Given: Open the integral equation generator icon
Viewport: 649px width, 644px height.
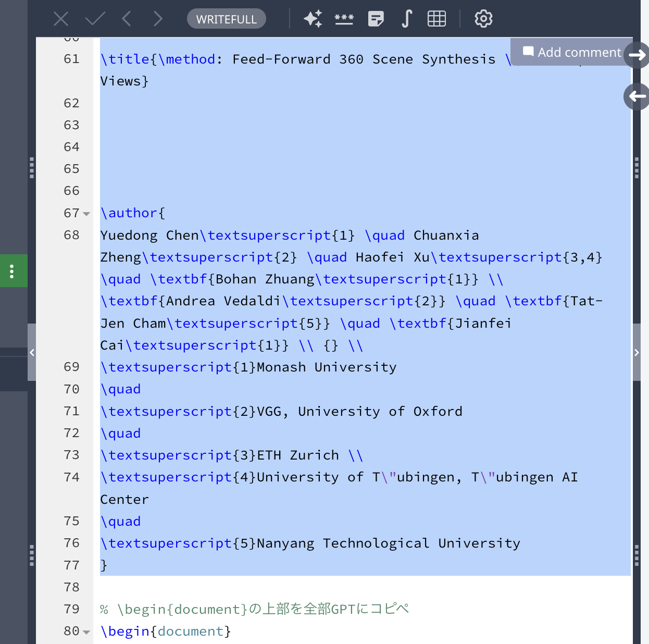Looking at the screenshot, I should tap(407, 19).
